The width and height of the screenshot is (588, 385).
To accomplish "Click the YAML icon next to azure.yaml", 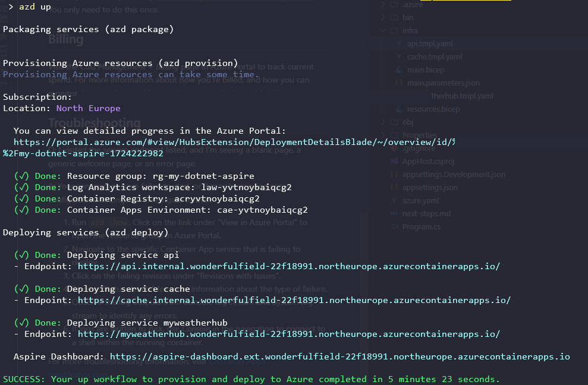I will [394, 200].
